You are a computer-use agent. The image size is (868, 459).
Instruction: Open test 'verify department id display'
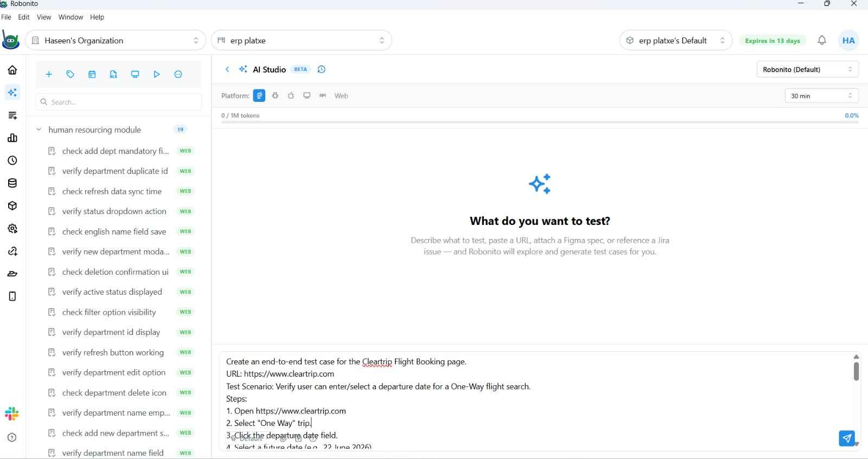(x=111, y=332)
